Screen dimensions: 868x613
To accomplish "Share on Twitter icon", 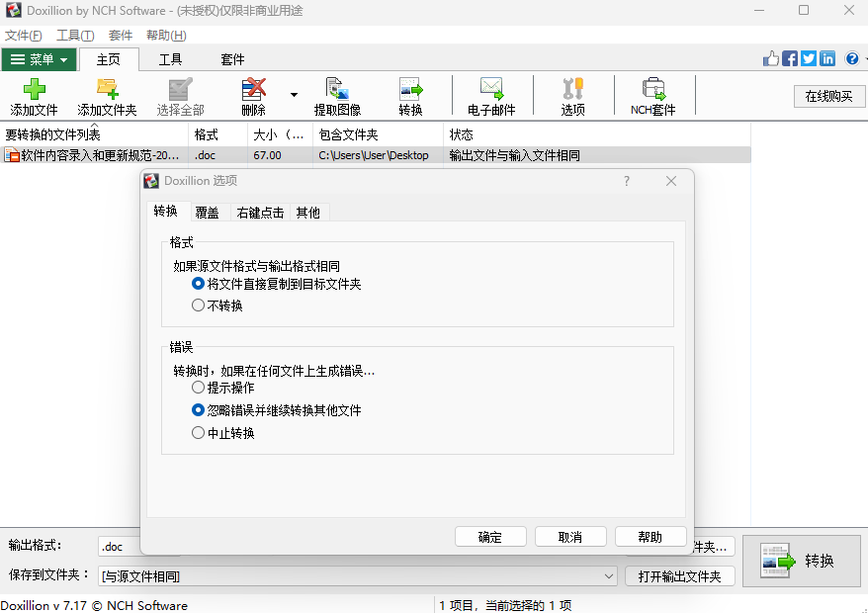I will click(x=809, y=58).
